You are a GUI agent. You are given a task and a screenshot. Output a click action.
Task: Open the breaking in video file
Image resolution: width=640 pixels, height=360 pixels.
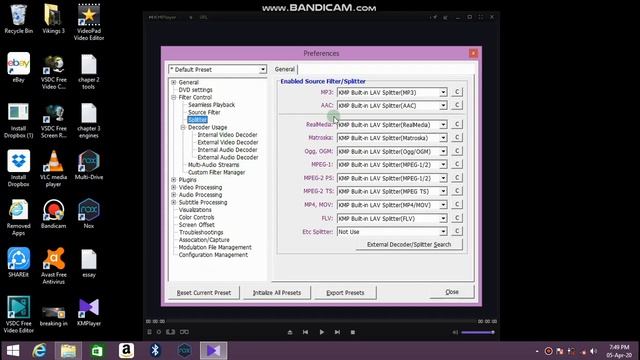coord(53,316)
